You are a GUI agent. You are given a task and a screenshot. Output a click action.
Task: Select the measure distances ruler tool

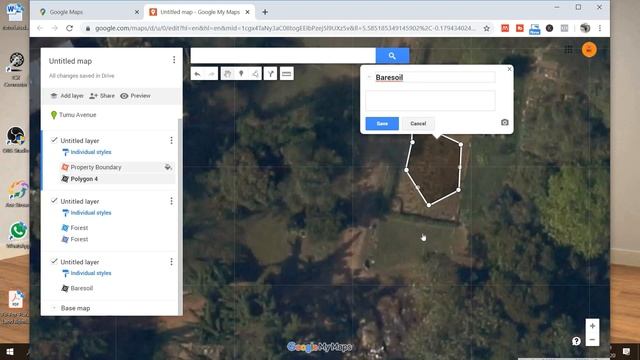tap(287, 74)
